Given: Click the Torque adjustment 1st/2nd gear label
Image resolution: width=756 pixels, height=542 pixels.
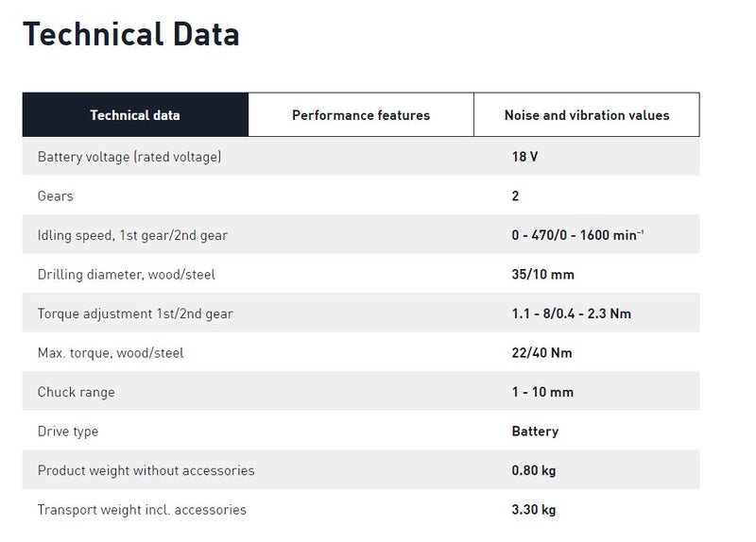Looking at the screenshot, I should 133,313.
